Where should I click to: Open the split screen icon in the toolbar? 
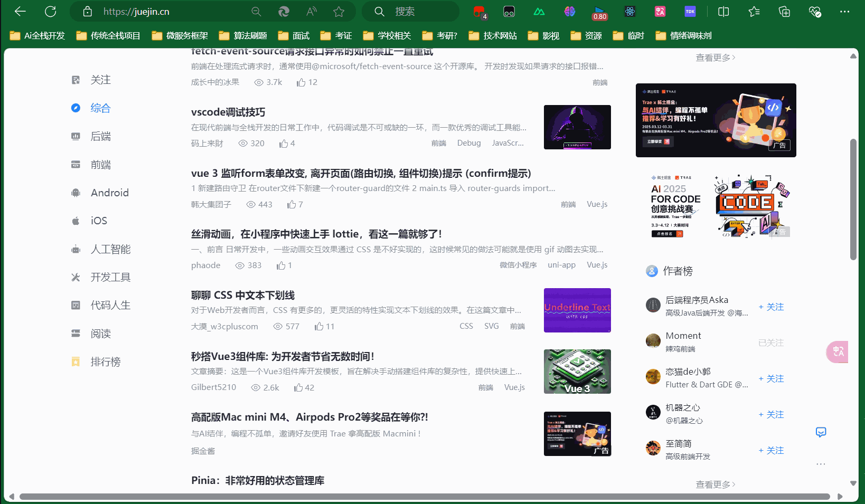click(x=723, y=11)
